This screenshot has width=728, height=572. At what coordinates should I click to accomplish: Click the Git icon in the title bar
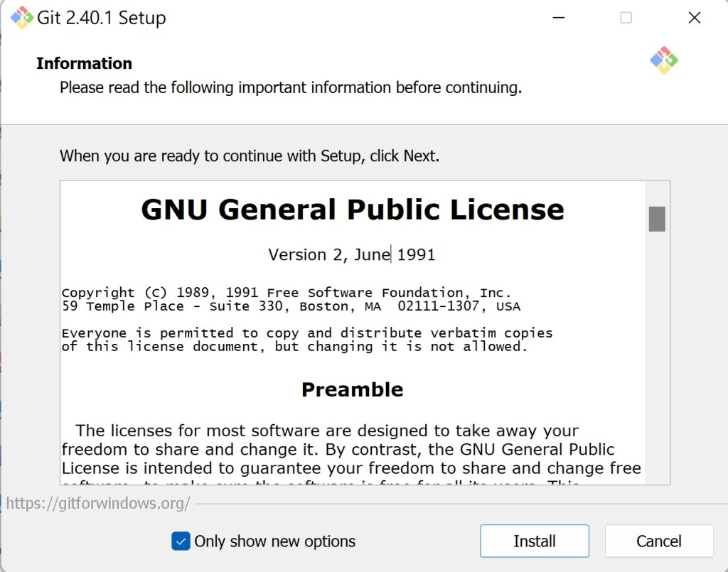pyautogui.click(x=22, y=18)
